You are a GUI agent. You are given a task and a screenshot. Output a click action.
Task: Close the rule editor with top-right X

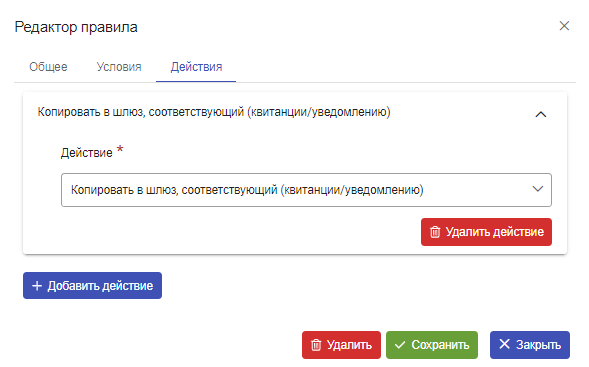point(564,26)
